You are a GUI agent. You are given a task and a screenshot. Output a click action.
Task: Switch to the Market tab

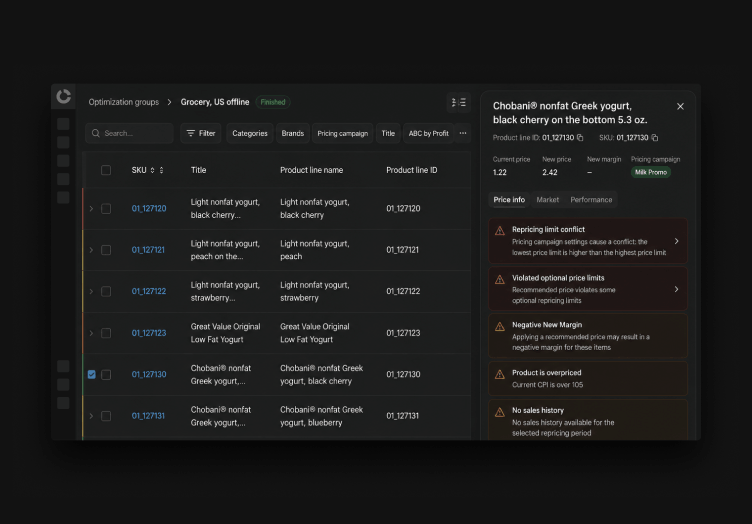pyautogui.click(x=548, y=199)
